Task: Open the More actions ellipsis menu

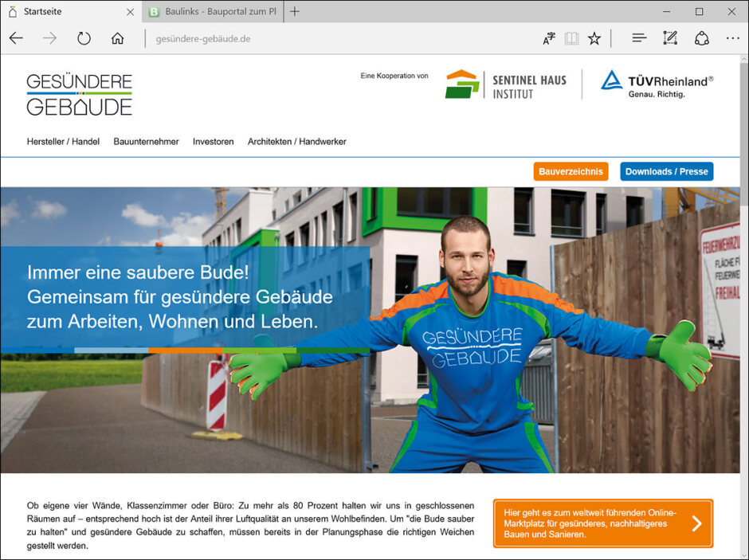Action: 732,38
